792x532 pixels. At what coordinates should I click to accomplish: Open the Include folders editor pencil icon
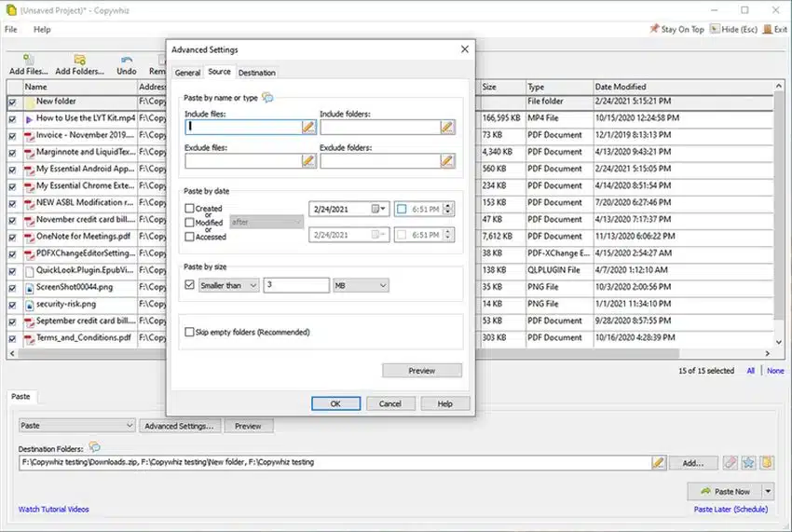(447, 127)
